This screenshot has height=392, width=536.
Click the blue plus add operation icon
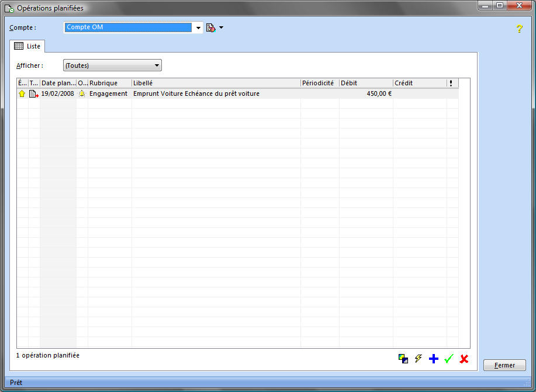point(433,359)
